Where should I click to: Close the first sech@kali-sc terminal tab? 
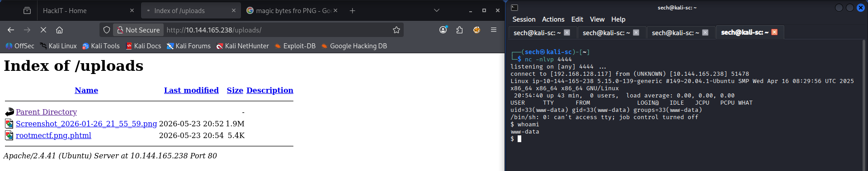click(x=567, y=32)
